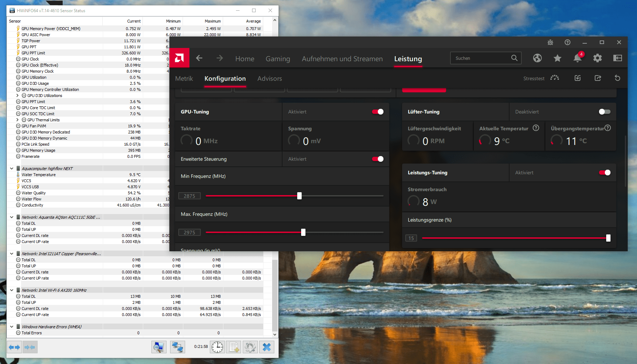Open favorites star icon
Image resolution: width=637 pixels, height=364 pixels.
[558, 58]
